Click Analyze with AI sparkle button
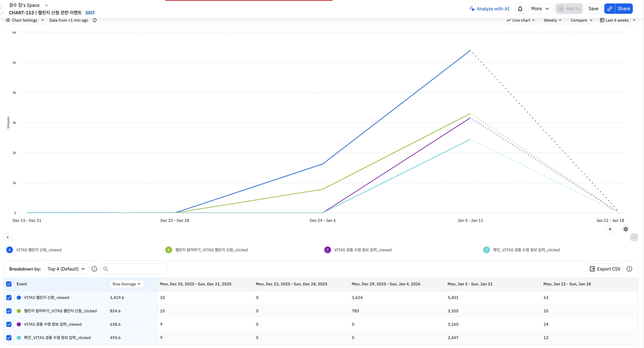 coord(489,9)
